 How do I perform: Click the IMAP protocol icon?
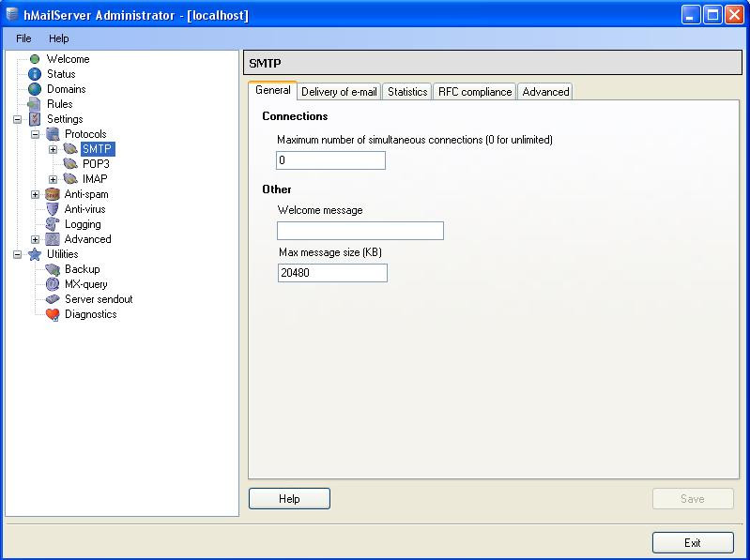(70, 179)
